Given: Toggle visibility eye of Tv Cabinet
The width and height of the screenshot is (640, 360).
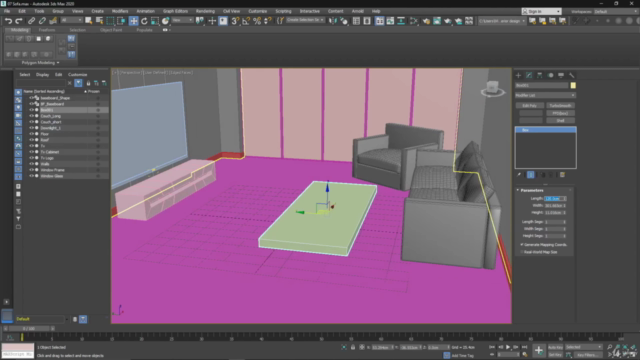Looking at the screenshot, I should tap(31, 152).
